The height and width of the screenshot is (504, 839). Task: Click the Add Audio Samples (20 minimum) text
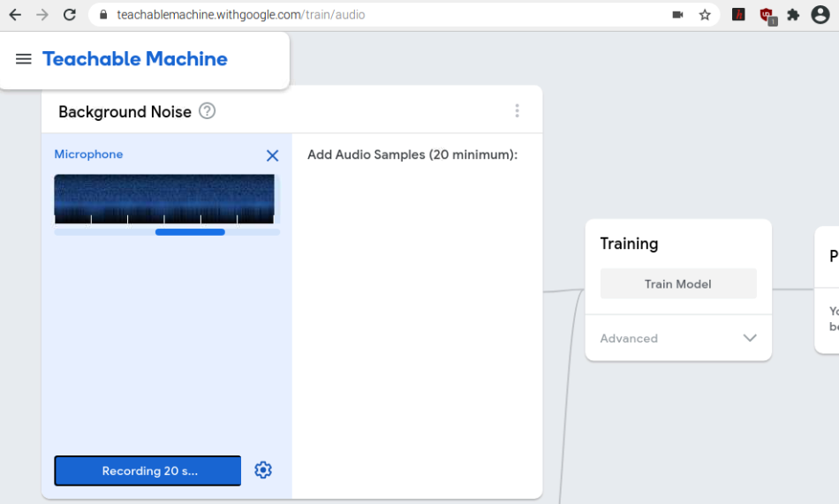click(412, 154)
